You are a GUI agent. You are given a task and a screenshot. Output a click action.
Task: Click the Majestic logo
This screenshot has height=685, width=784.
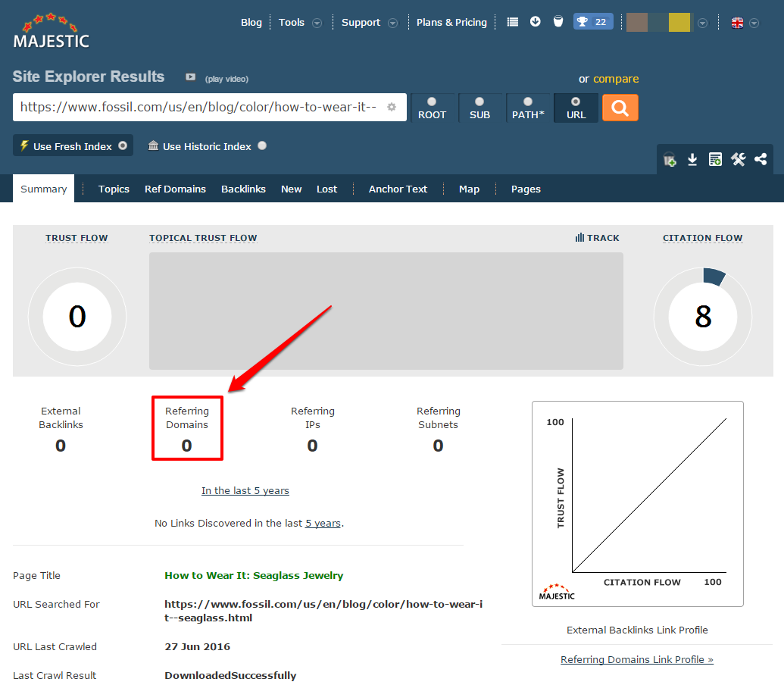(51, 31)
